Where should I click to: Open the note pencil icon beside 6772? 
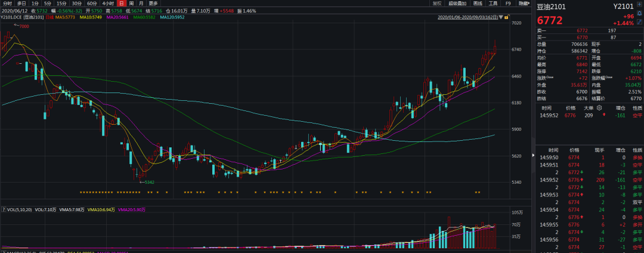(x=639, y=21)
